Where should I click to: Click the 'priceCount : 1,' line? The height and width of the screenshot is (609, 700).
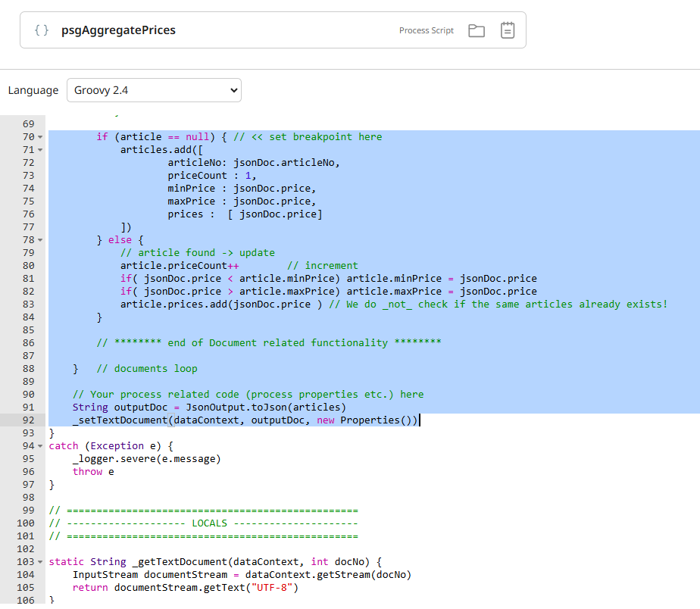pos(212,176)
